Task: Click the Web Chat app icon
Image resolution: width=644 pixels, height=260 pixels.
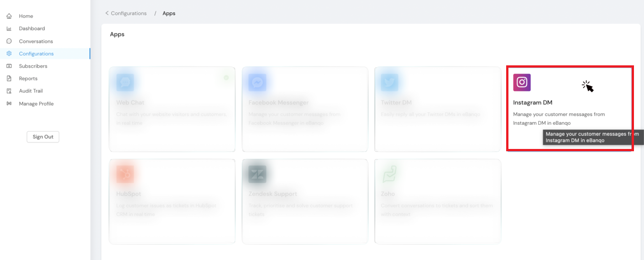Action: coord(125,83)
